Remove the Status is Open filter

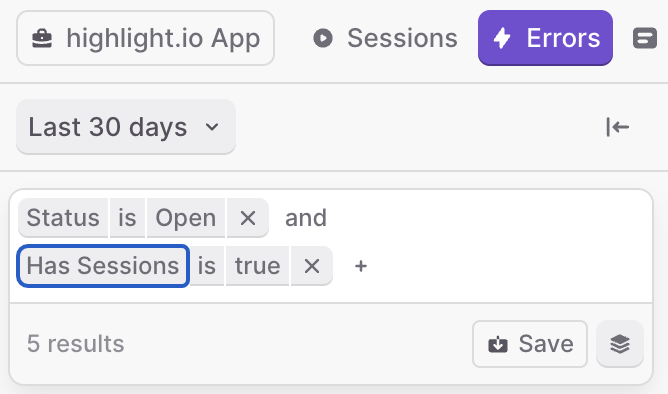pyautogui.click(x=248, y=218)
